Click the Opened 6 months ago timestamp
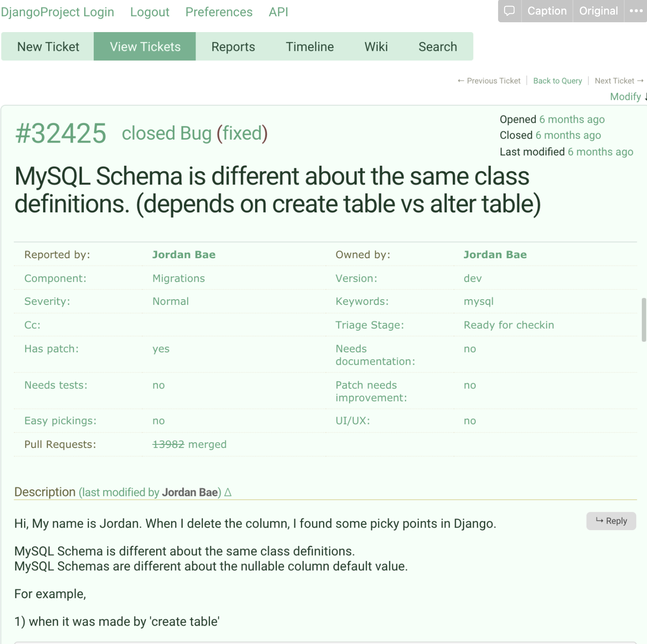 [x=572, y=119]
